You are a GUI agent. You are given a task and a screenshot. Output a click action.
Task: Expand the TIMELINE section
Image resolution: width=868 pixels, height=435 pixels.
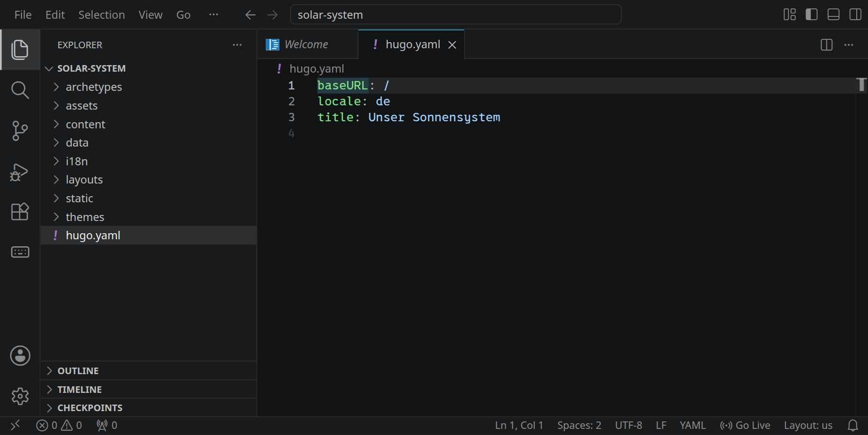click(148, 390)
